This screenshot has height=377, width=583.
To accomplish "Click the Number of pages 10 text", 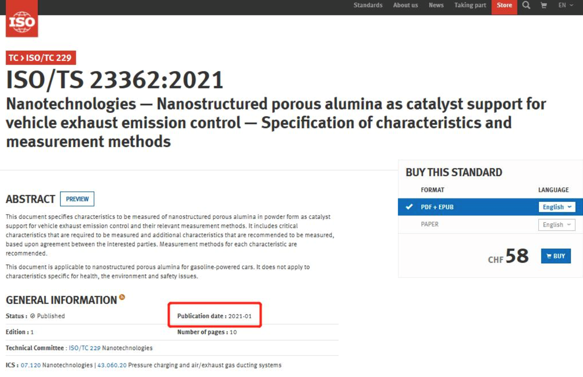I will point(207,332).
